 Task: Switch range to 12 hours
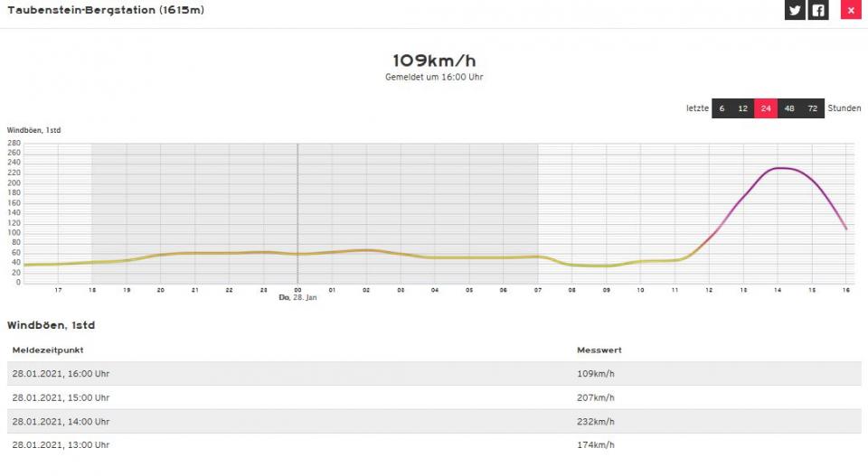pyautogui.click(x=743, y=108)
